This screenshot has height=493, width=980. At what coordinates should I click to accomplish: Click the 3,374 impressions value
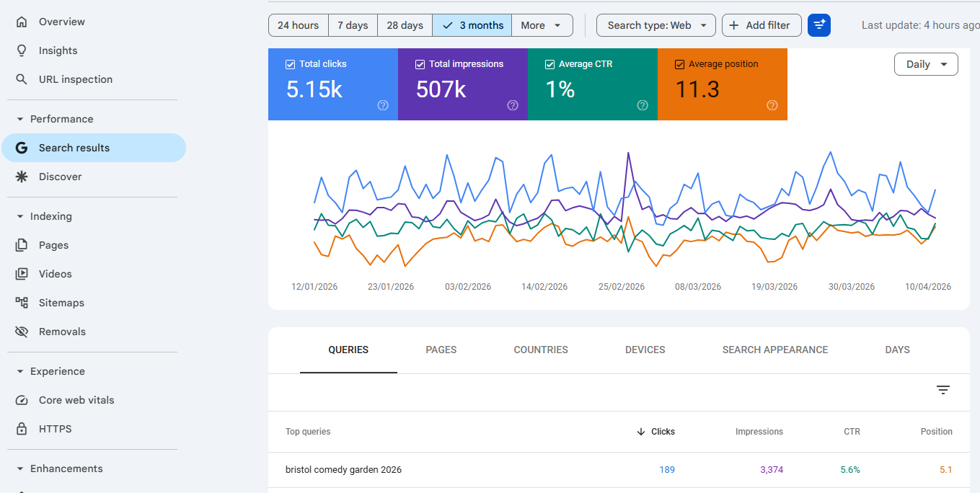pyautogui.click(x=772, y=470)
